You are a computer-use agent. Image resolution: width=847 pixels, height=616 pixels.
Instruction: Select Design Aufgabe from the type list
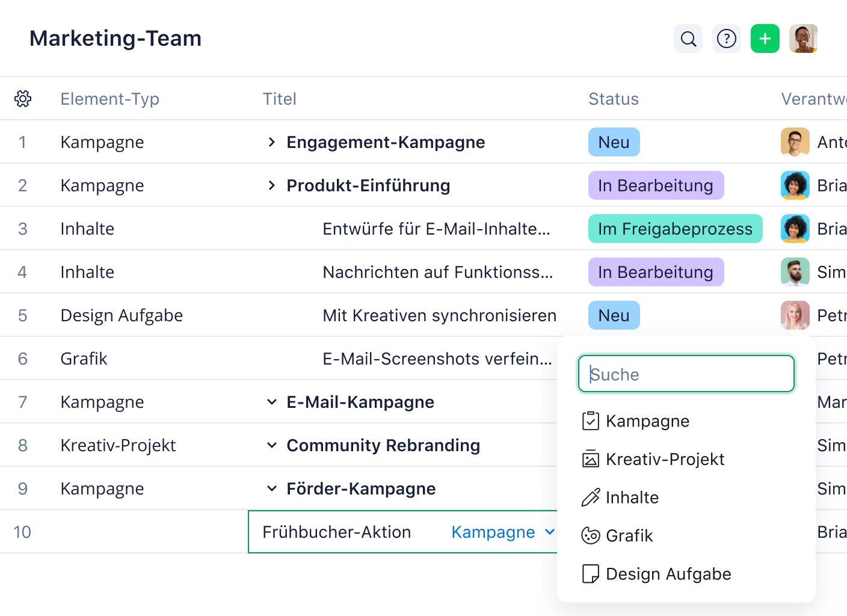[x=668, y=574]
